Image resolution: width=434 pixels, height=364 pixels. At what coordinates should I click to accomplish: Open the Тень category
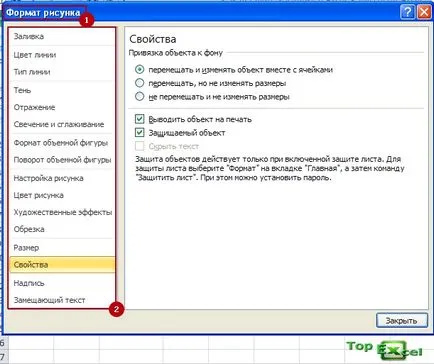click(62, 90)
